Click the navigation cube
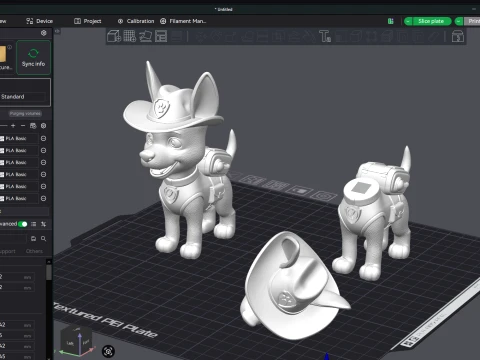 [76, 341]
